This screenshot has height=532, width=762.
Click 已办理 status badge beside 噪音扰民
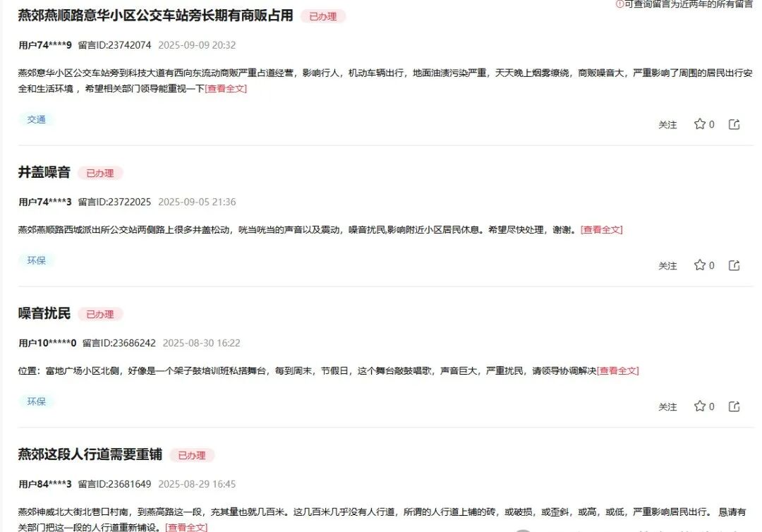[100, 314]
